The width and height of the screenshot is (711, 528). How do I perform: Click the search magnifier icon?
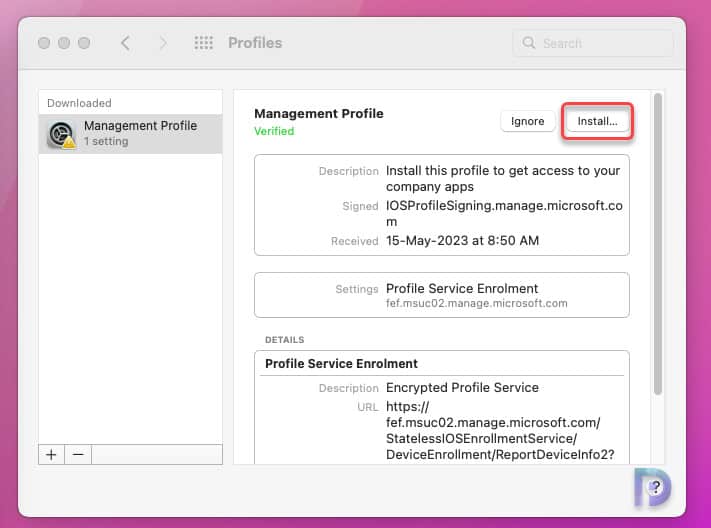click(x=528, y=43)
